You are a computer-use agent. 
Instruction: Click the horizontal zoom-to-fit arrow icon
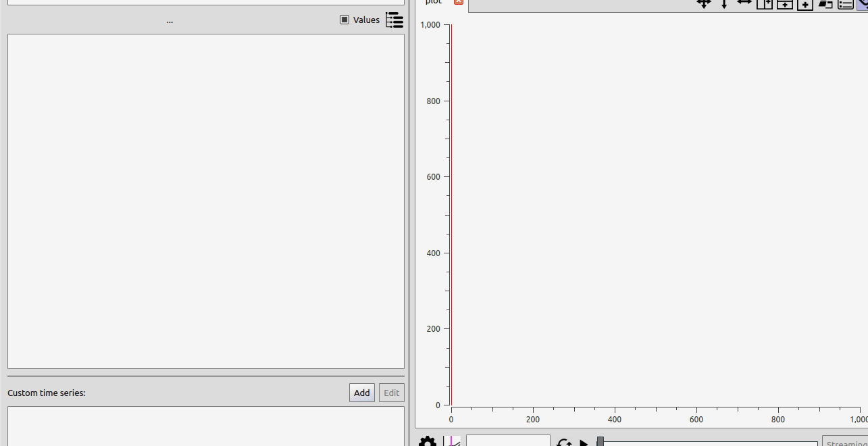744,3
